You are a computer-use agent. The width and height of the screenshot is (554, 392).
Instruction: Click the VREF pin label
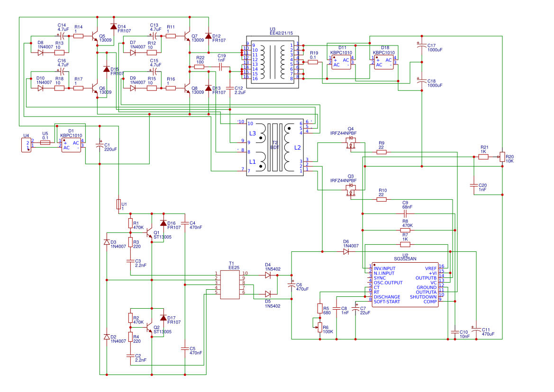pos(431,268)
